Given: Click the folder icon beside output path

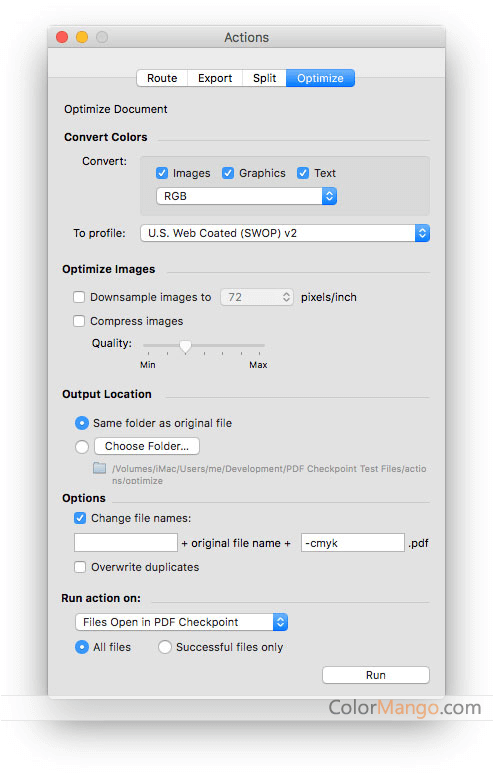Looking at the screenshot, I should [x=100, y=467].
